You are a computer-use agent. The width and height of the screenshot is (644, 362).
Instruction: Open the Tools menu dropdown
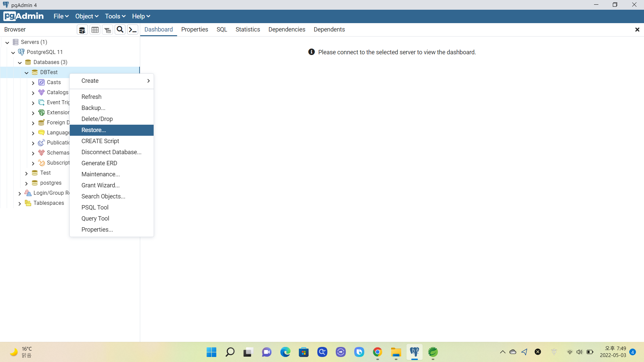(115, 16)
